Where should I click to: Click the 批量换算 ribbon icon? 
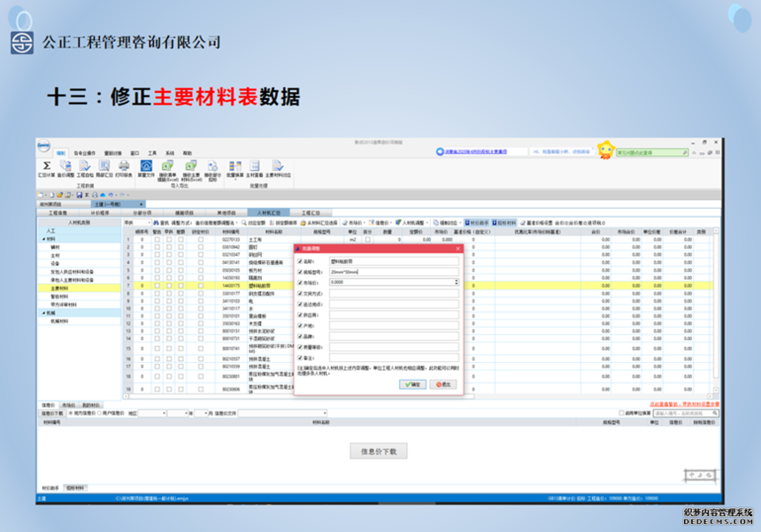(x=234, y=166)
